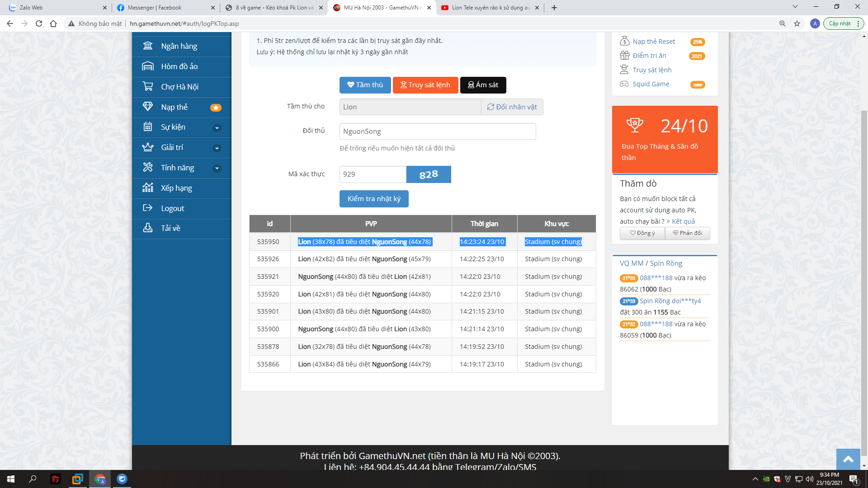Click the blue 828 captcha image
This screenshot has width=868, height=488.
[428, 174]
